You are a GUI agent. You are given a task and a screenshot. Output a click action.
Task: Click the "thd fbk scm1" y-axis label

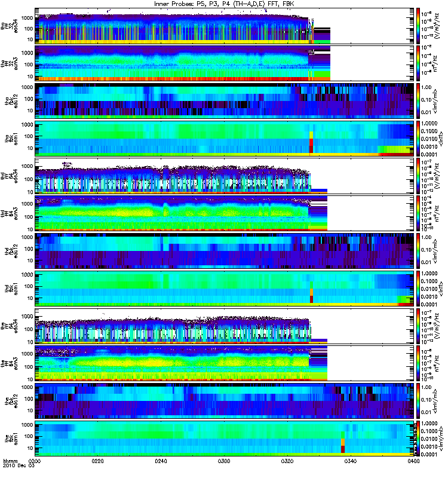point(11,289)
